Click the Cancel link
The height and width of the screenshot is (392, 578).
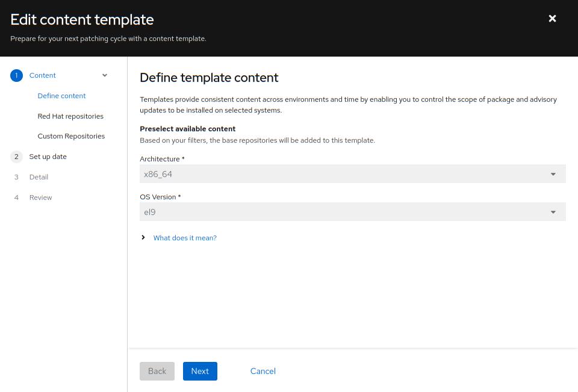[263, 371]
